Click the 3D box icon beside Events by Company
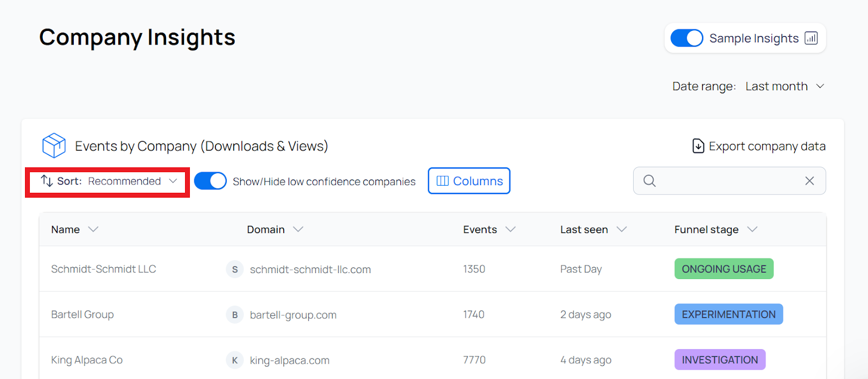 (54, 146)
